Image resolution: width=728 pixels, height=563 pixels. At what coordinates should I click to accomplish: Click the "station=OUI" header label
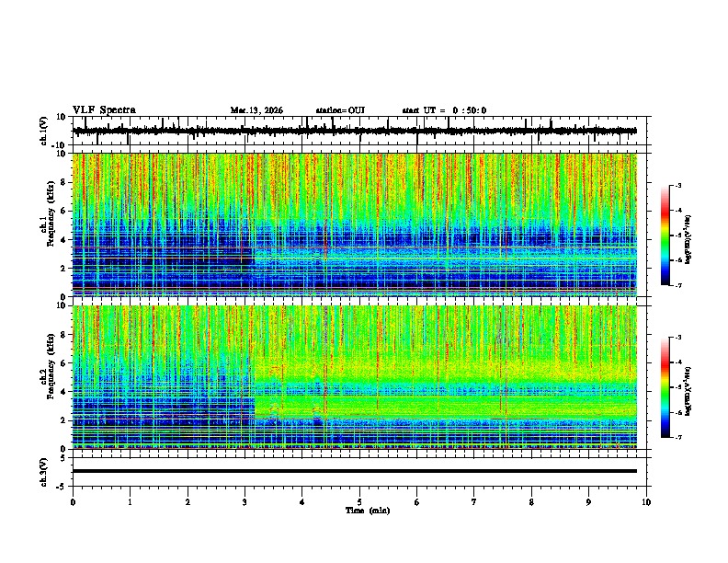(x=340, y=110)
